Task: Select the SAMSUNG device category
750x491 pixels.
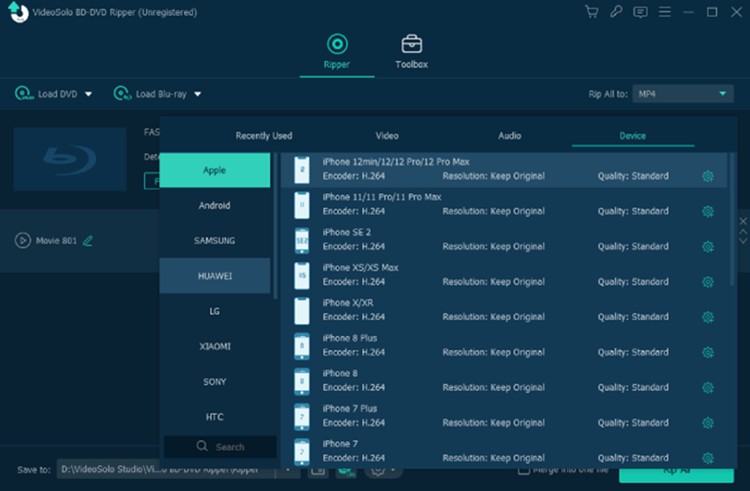Action: 215,240
